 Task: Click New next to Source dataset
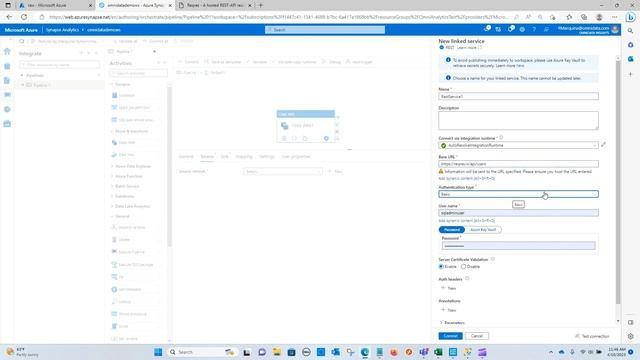click(336, 172)
